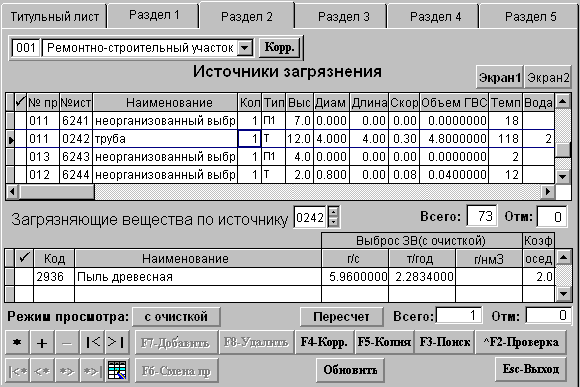
Task: Switch to Раздел 5 tab
Action: click(530, 17)
